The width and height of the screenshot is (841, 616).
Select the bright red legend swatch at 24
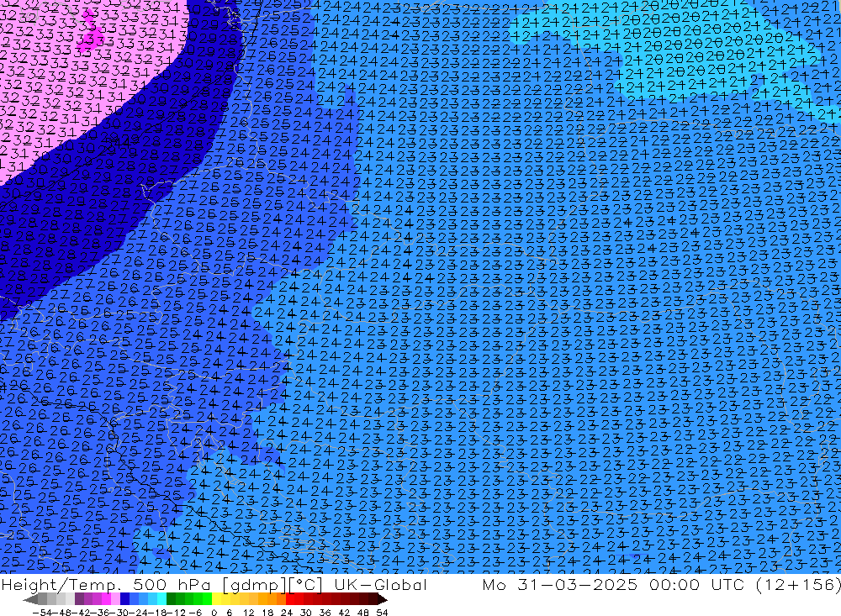[290, 599]
